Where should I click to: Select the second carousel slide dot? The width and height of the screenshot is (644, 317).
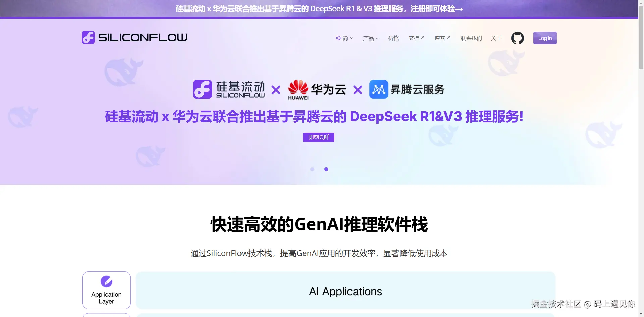point(326,169)
